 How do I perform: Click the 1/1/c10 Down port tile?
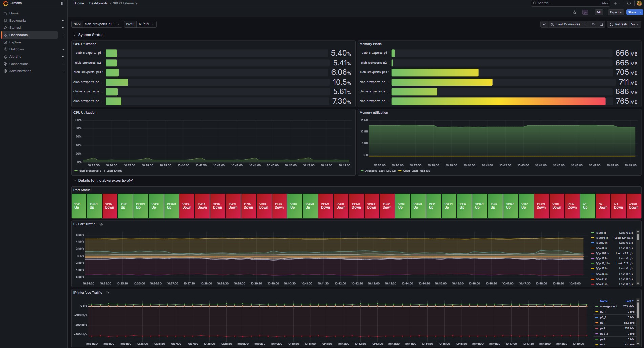tap(110, 206)
